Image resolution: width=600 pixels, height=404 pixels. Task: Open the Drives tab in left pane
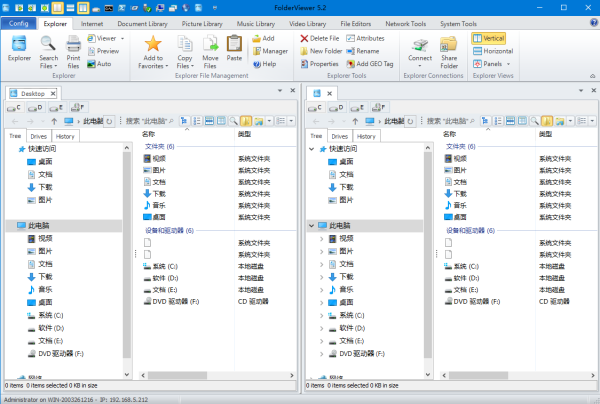39,136
